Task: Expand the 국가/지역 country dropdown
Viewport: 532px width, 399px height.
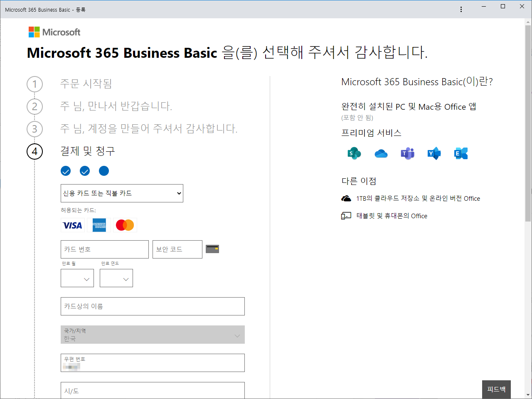Action: coord(153,335)
